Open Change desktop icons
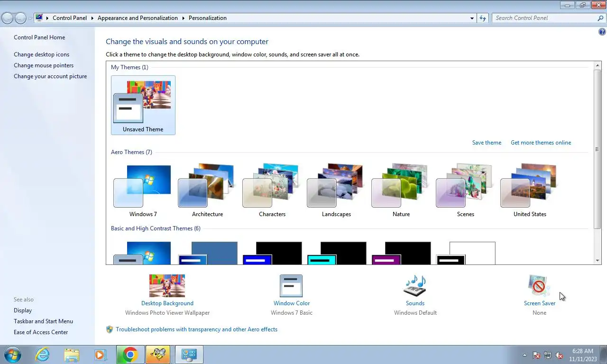 pos(41,55)
